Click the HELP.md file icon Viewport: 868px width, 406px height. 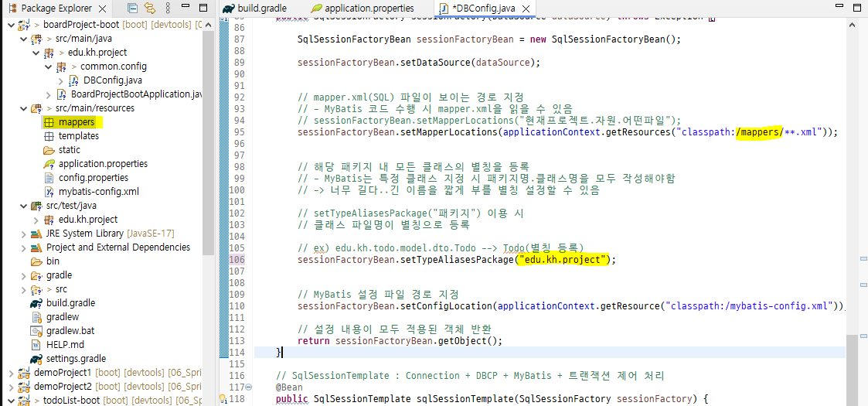coord(36,345)
